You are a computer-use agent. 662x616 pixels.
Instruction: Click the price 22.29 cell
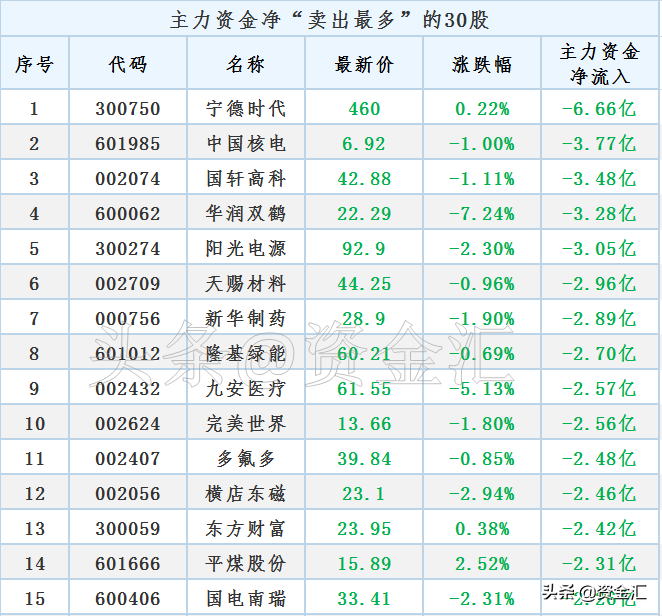pos(364,214)
